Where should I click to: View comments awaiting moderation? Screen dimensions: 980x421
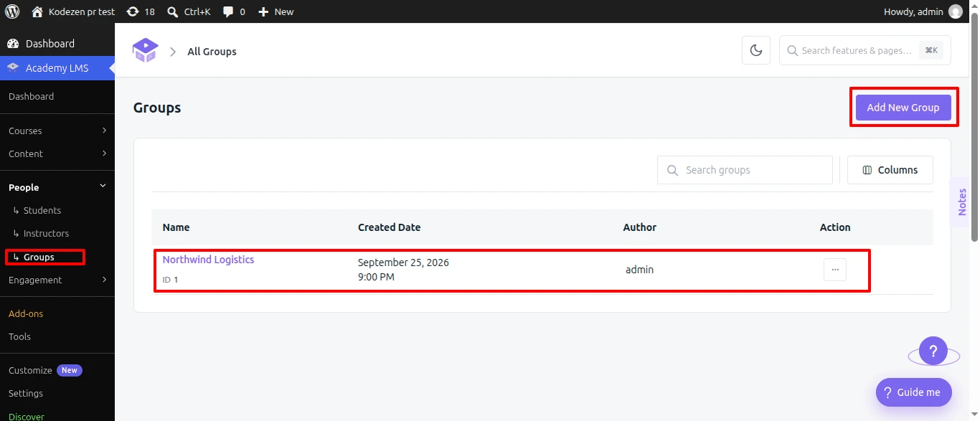[234, 11]
